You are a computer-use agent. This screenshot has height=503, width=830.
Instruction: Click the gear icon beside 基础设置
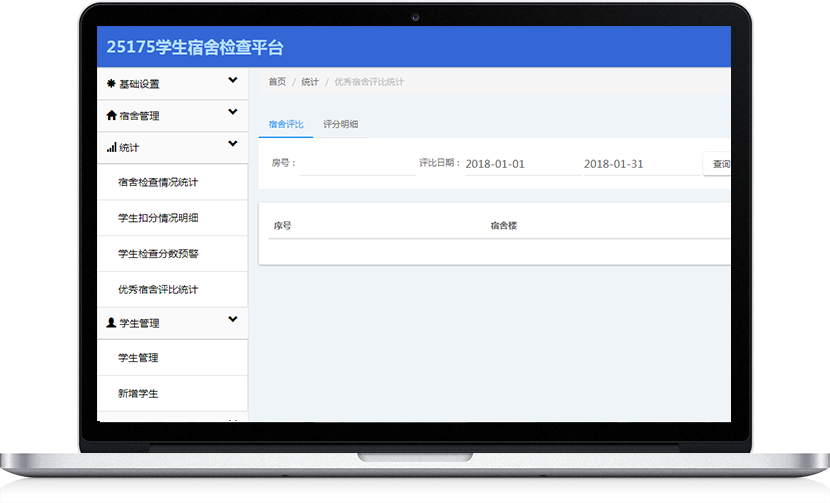111,84
